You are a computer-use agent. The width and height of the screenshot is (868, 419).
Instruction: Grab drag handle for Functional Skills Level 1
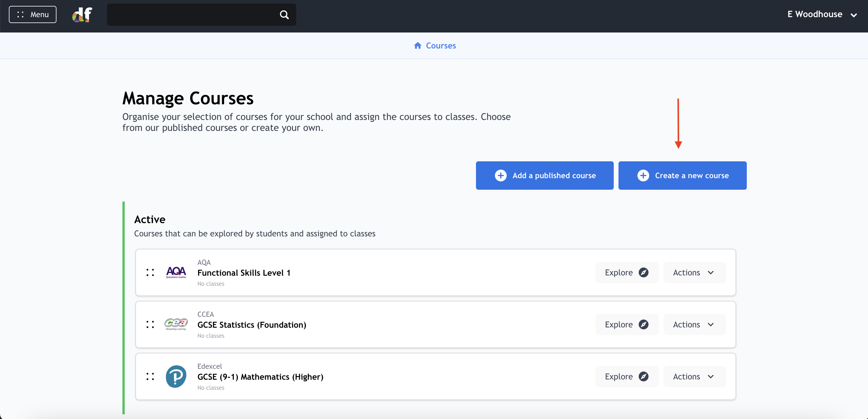pyautogui.click(x=150, y=272)
